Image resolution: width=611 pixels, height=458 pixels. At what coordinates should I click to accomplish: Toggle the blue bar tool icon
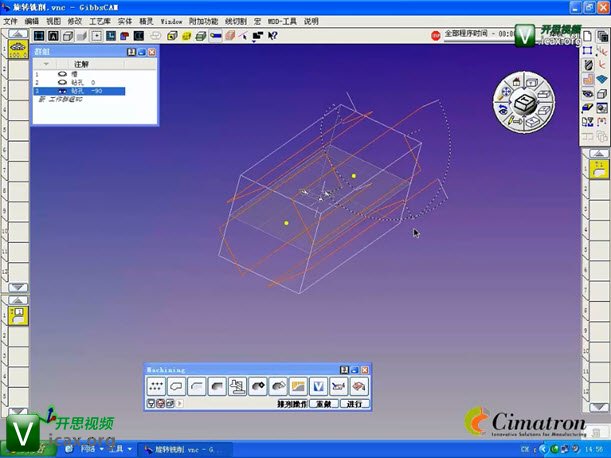tap(215, 36)
